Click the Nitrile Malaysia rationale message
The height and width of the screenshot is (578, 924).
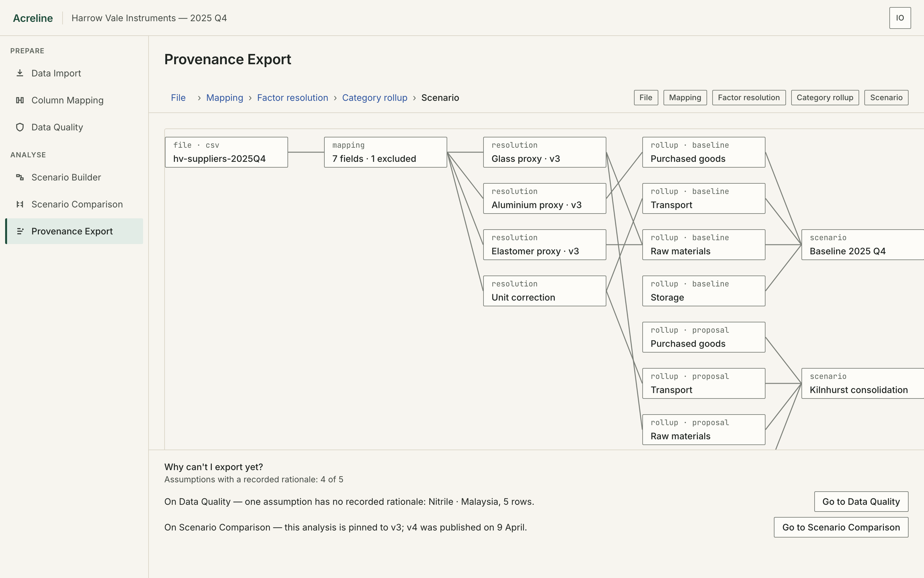(349, 502)
